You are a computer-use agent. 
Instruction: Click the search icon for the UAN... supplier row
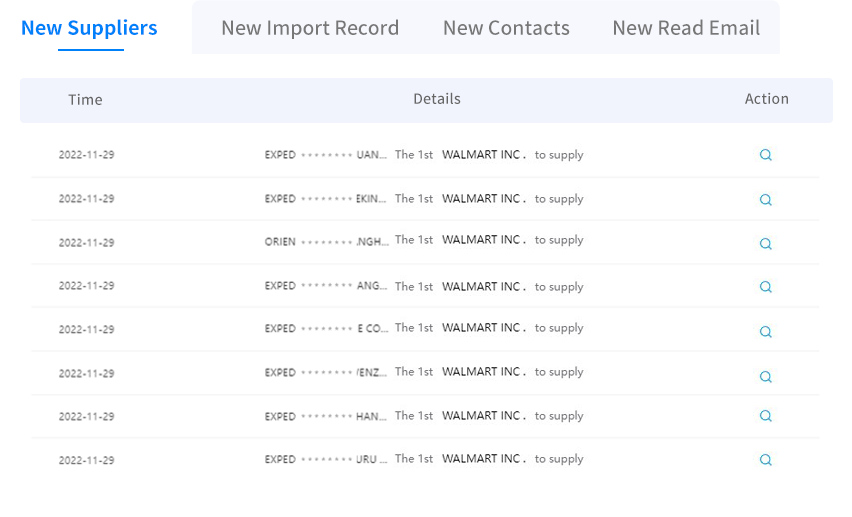[766, 155]
